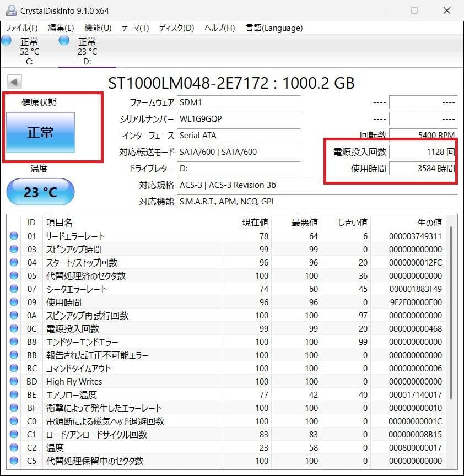Viewport: 464px width, 476px height.
Task: Click status orb of row 01 リードエラーレート
Action: pyautogui.click(x=14, y=236)
